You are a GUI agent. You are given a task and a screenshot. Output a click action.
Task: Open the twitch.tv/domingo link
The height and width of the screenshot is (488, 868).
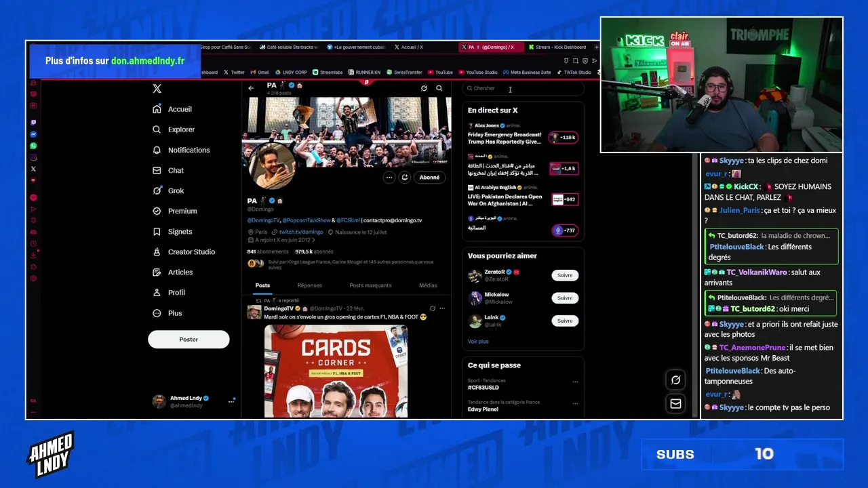pyautogui.click(x=301, y=232)
